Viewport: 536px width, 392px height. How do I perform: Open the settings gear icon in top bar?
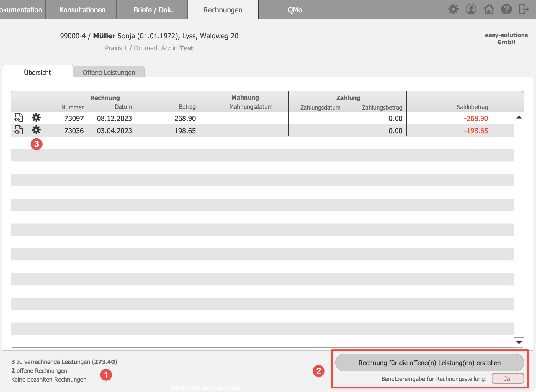click(453, 9)
